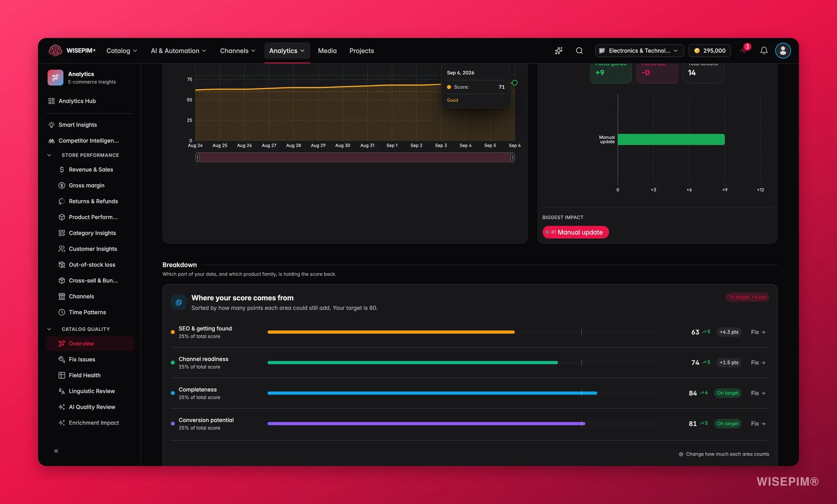Switch to the Projects tab
Image resolution: width=837 pixels, height=504 pixels.
361,51
